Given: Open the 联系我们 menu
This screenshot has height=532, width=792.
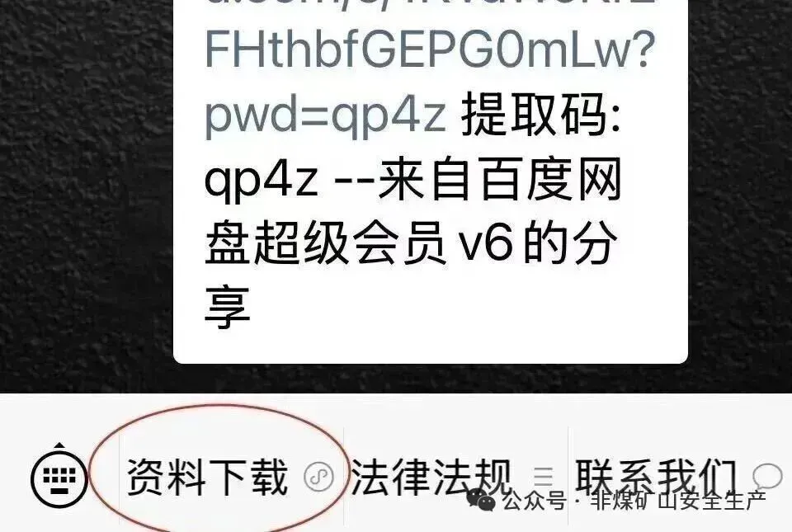Looking at the screenshot, I should coord(655,477).
